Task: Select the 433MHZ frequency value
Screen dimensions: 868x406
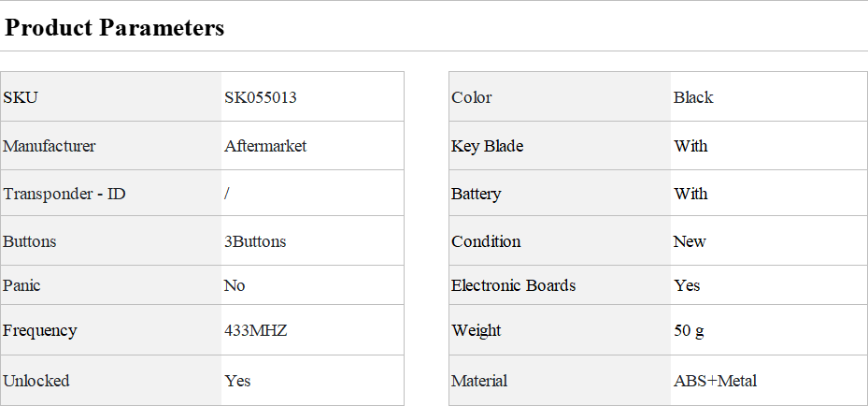Action: pyautogui.click(x=255, y=330)
